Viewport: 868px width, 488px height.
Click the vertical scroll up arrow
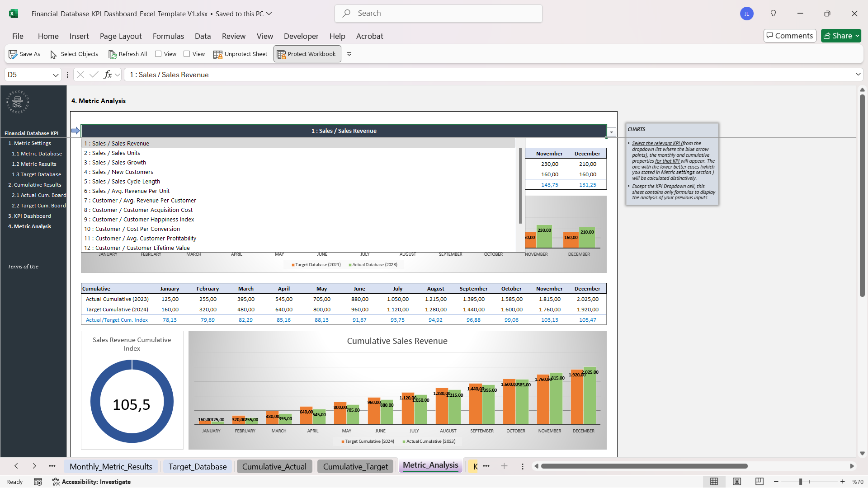click(x=862, y=89)
